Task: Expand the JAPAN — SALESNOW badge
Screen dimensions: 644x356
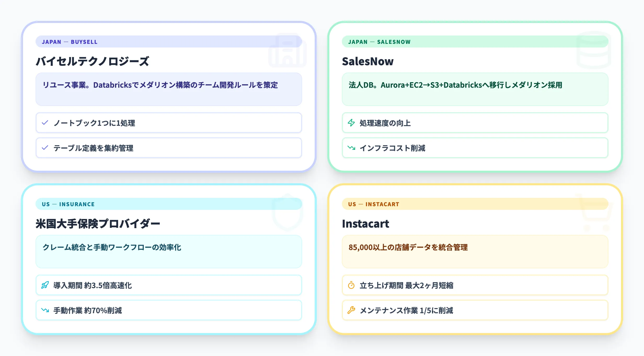Action: [x=379, y=42]
